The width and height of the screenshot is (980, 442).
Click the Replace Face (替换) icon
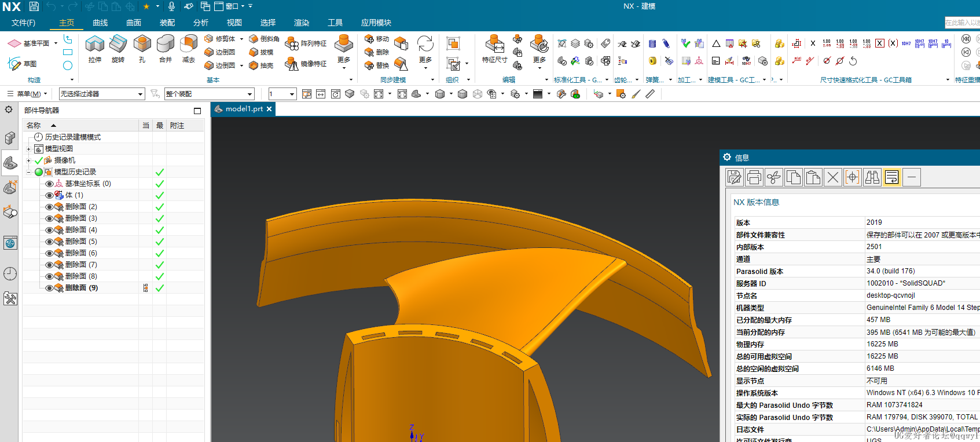(x=369, y=65)
